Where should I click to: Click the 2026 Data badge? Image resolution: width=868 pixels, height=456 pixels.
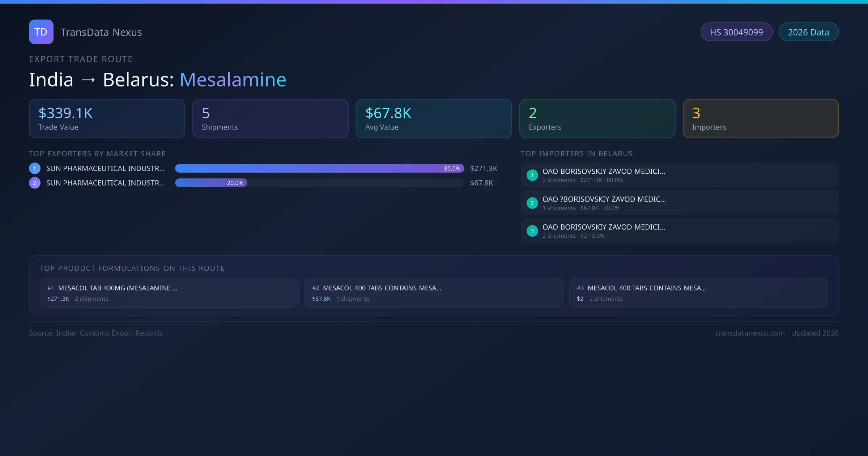point(808,32)
